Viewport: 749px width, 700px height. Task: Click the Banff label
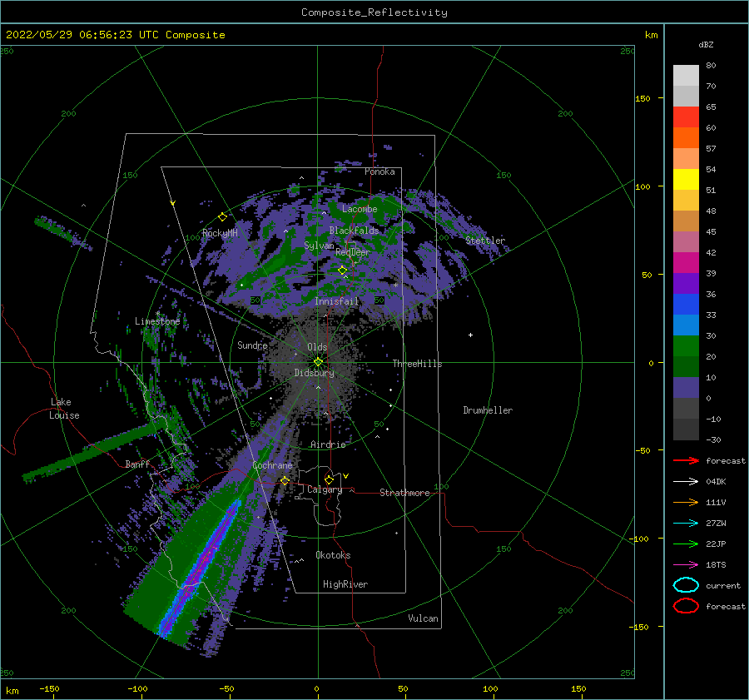pos(137,464)
